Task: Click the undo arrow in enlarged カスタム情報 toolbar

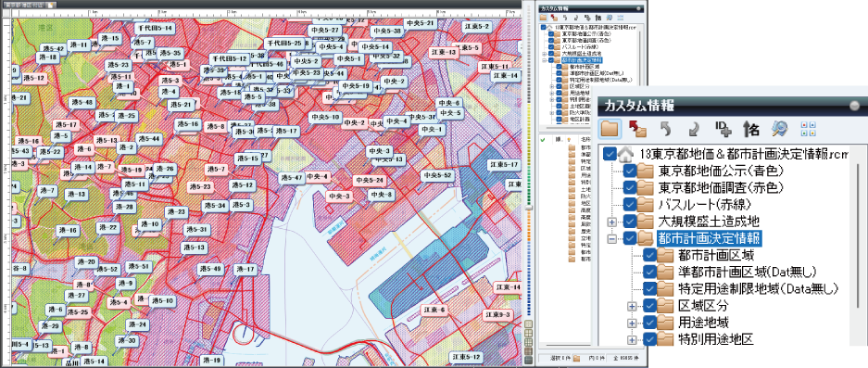Action: 666,129
